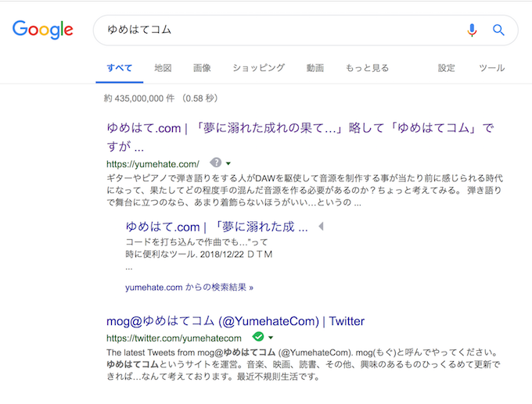Click green checkmark badge beside twitter.com URL
The image size is (532, 404).
258,337
